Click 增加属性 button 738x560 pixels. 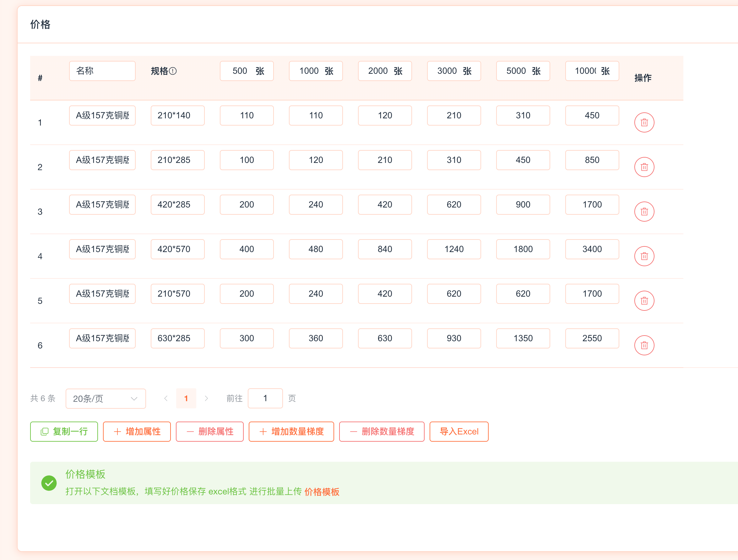click(x=137, y=432)
